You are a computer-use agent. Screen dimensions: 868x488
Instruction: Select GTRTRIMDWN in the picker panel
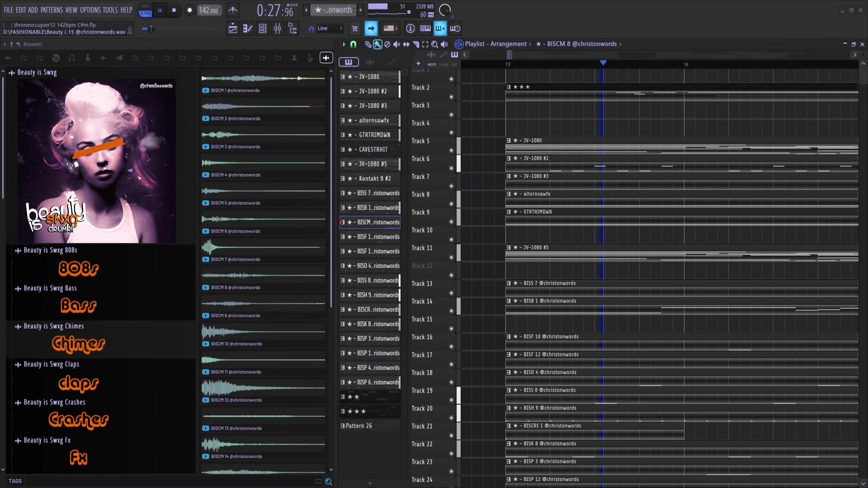370,135
